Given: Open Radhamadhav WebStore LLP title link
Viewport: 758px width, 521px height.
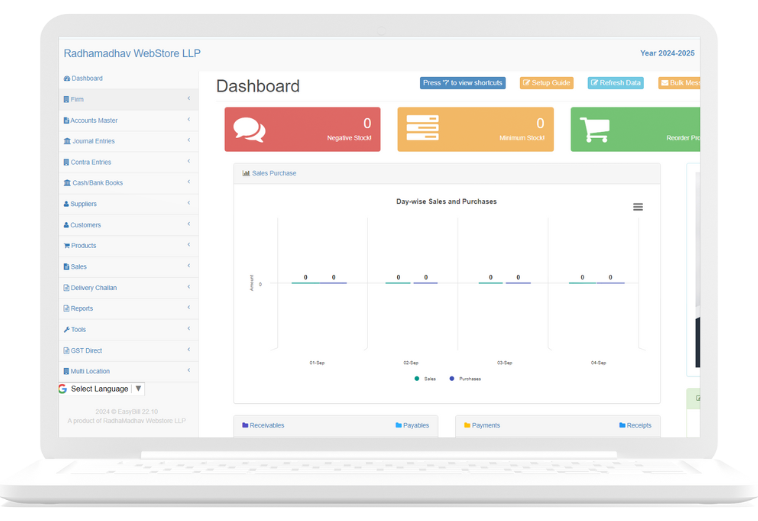Looking at the screenshot, I should click(132, 53).
